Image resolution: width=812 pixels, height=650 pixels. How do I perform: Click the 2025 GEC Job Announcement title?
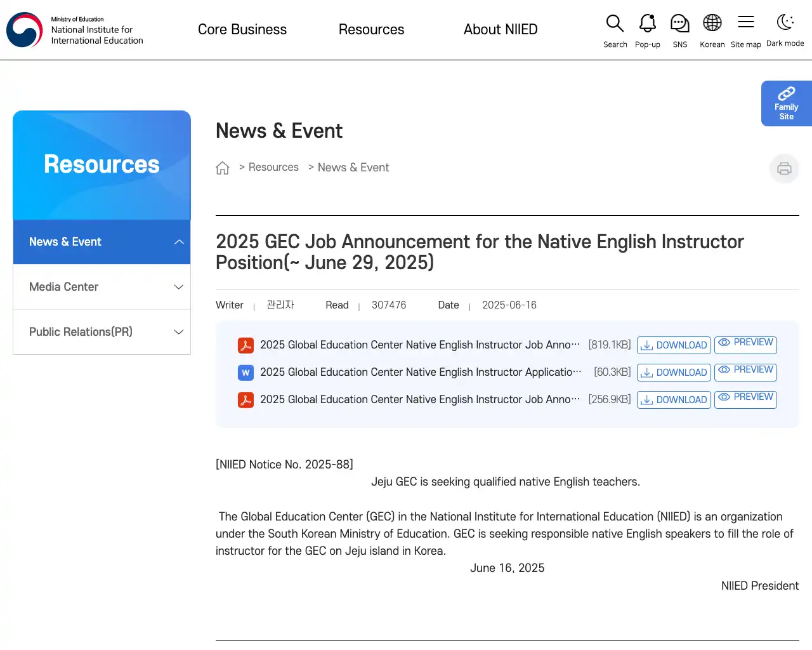point(480,252)
